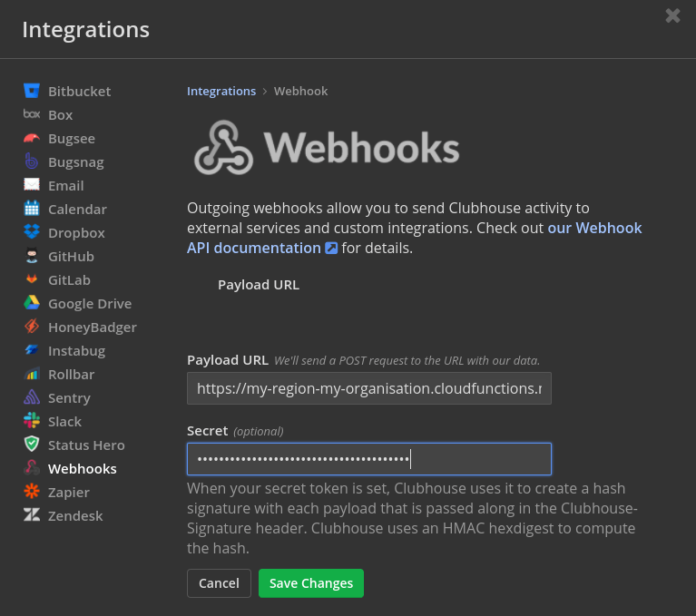
Task: Click the Slack hashtag icon
Action: [x=32, y=420]
